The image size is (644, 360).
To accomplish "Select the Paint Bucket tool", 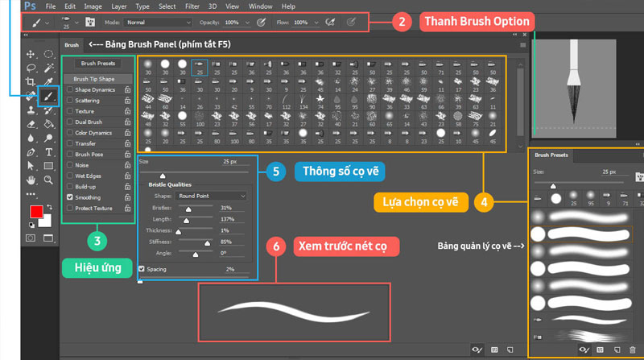I will 48,124.
